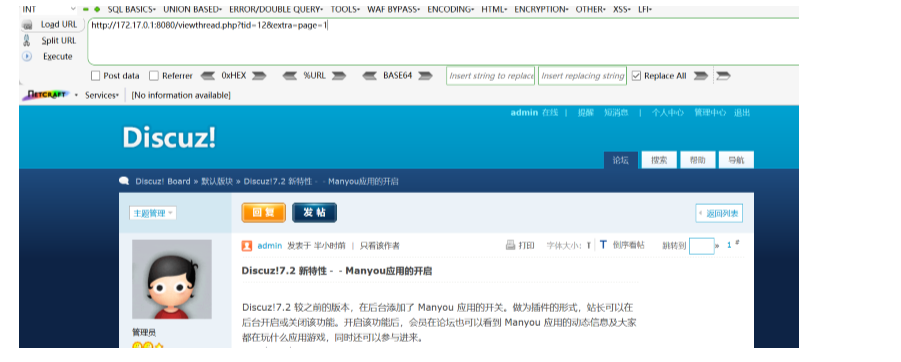Click the Insert string to replace field
This screenshot has width=901, height=362.
tap(491, 76)
